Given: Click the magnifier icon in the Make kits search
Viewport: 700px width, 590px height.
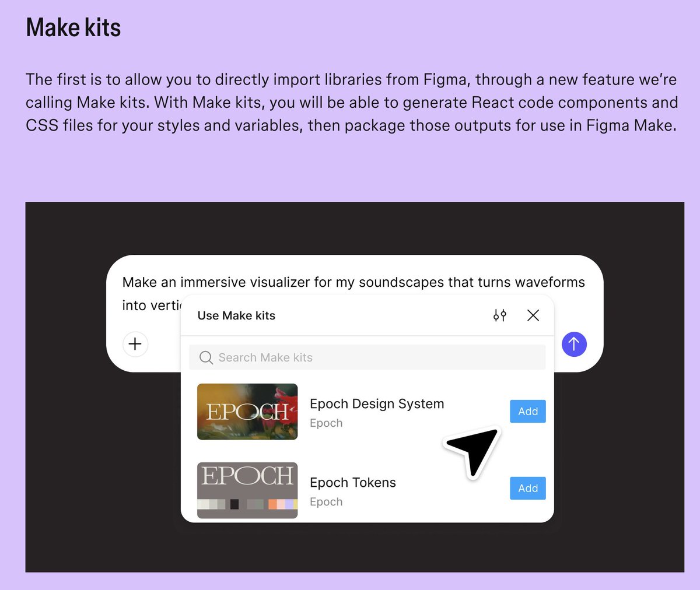Looking at the screenshot, I should [x=206, y=357].
